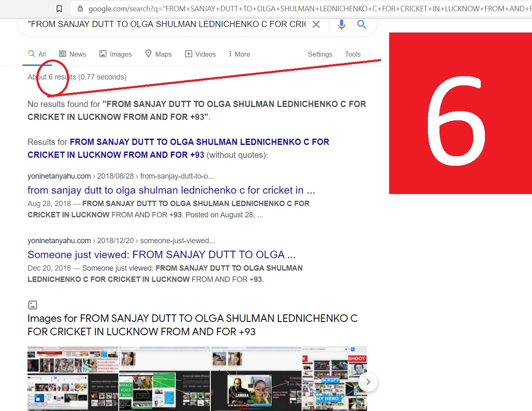The image size is (532, 411).
Task: Click the blue magnifier search button
Action: (362, 25)
